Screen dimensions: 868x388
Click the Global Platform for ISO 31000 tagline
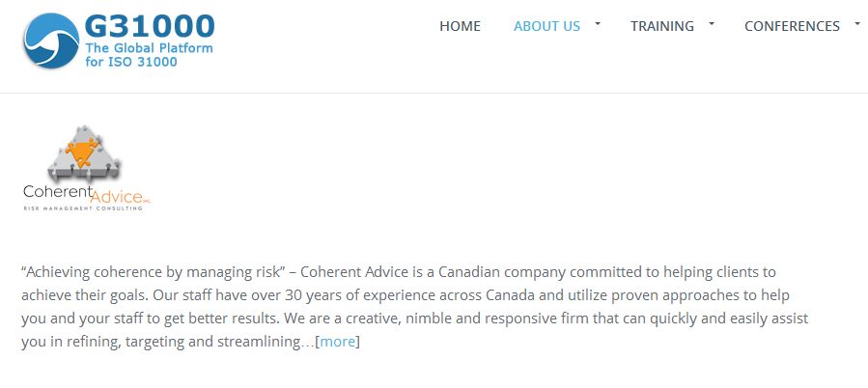point(149,54)
